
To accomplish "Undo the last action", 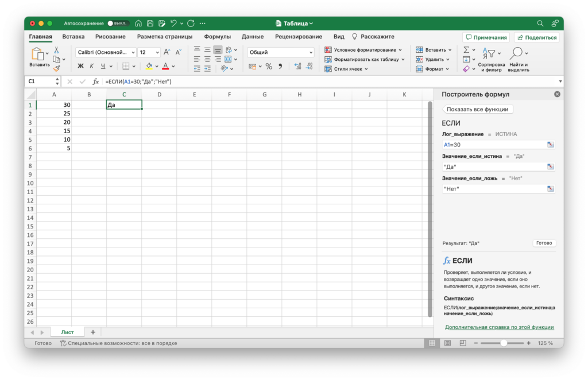I will [173, 23].
